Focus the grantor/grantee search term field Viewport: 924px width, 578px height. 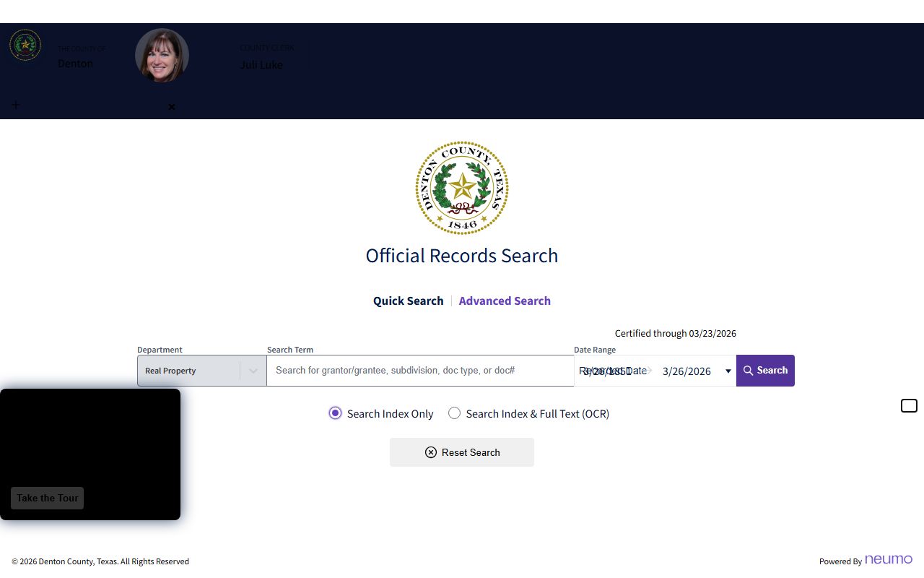coord(420,371)
